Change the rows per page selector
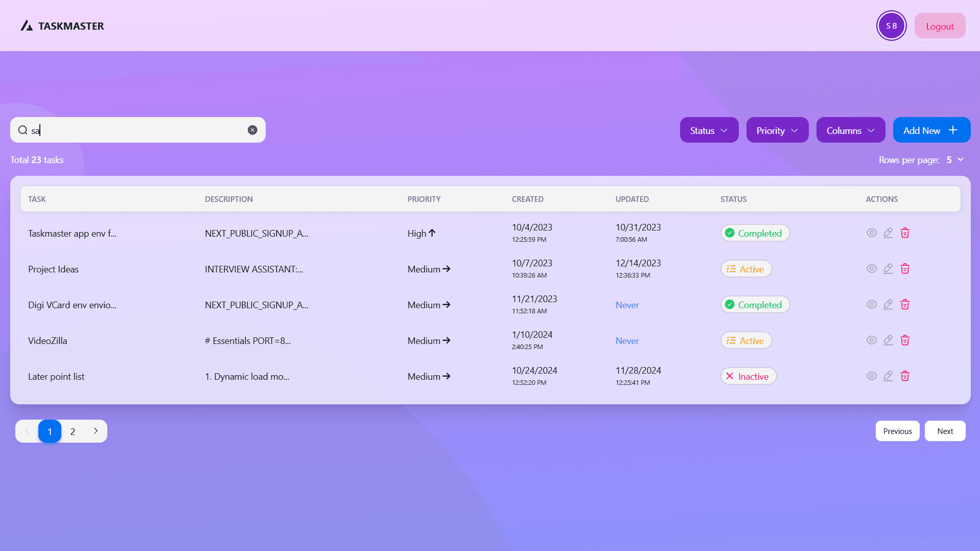980x551 pixels. click(955, 160)
